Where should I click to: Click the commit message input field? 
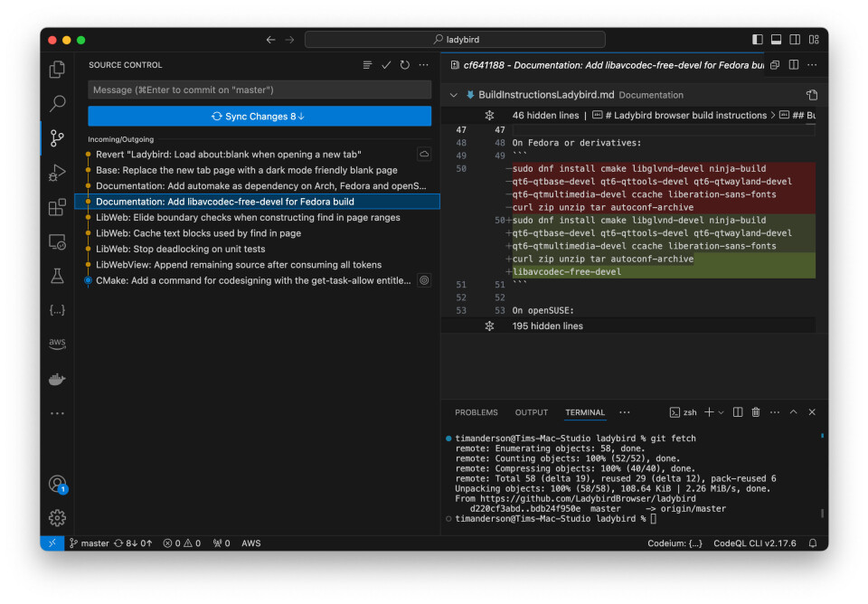point(259,90)
